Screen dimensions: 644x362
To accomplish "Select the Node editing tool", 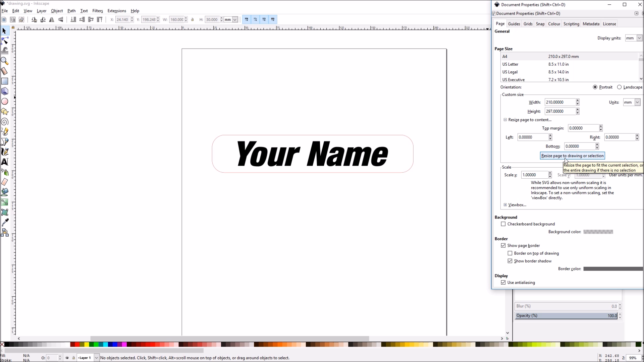I will [x=5, y=41].
